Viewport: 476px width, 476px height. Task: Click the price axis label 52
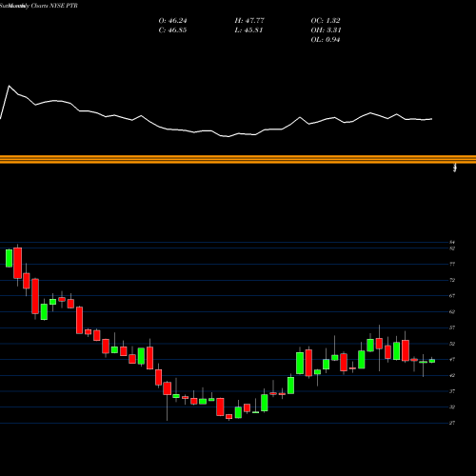[452, 344]
